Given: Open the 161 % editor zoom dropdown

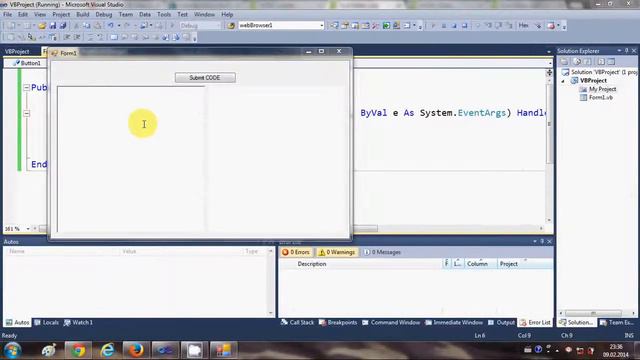Looking at the screenshot, I should (x=28, y=229).
